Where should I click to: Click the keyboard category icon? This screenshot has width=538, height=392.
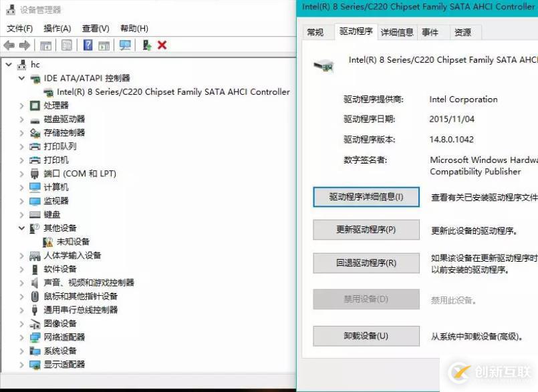[x=35, y=214]
